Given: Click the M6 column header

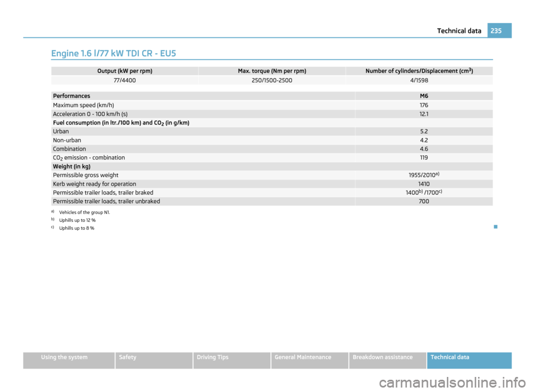Looking at the screenshot, I should click(424, 96).
